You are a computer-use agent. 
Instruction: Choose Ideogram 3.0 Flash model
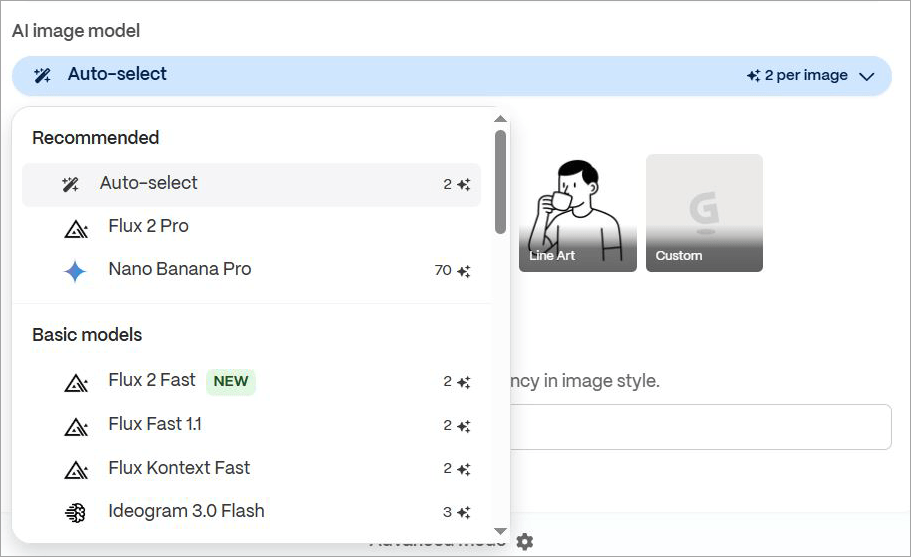pyautogui.click(x=251, y=512)
